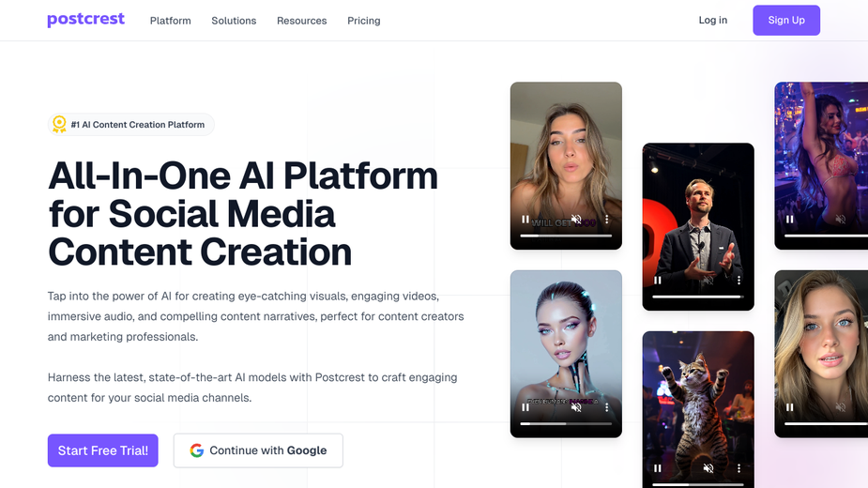868x488 pixels.
Task: Unmute the AI robot woman video
Action: click(576, 407)
